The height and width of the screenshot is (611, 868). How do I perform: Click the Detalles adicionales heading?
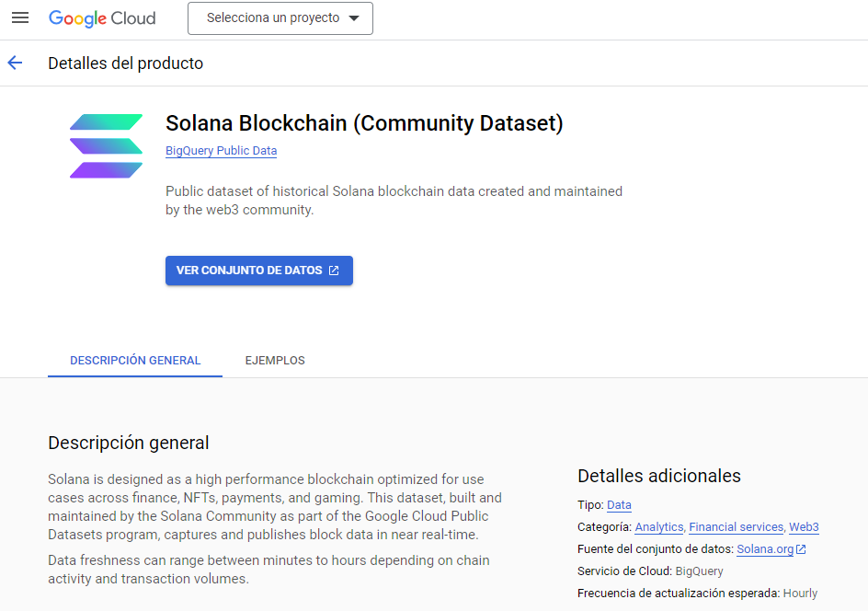[x=658, y=476]
